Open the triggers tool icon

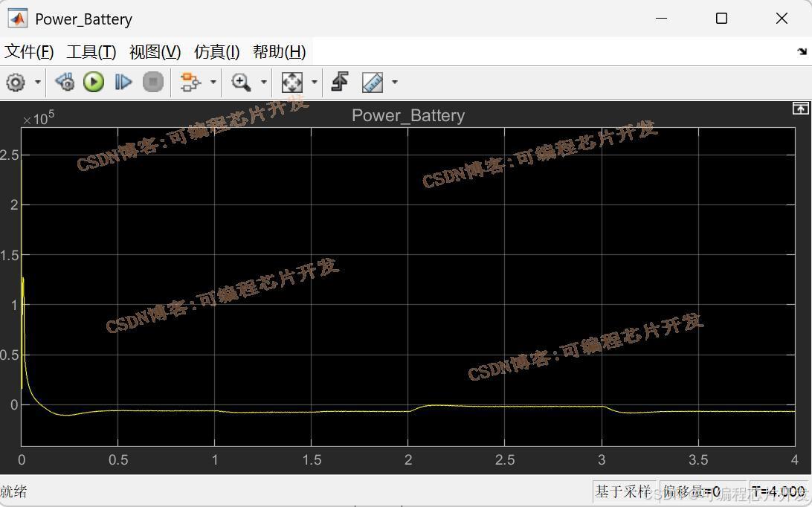point(340,82)
